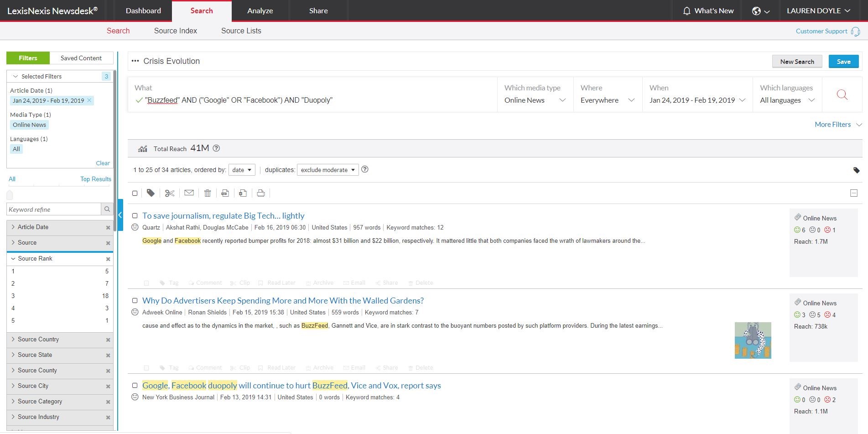Open the More Filters link
Screen dimensions: 868x434
pos(833,125)
